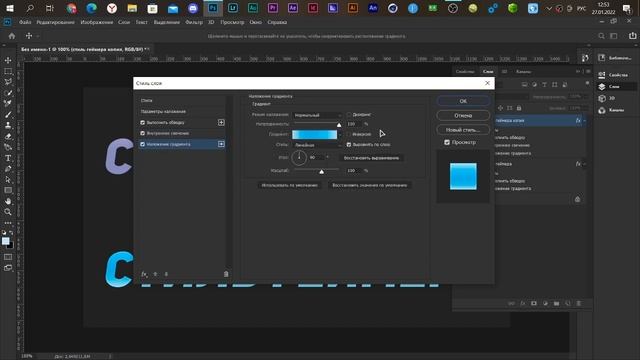The height and width of the screenshot is (360, 640).
Task: Toggle the Preview checkbox
Action: [x=447, y=142]
